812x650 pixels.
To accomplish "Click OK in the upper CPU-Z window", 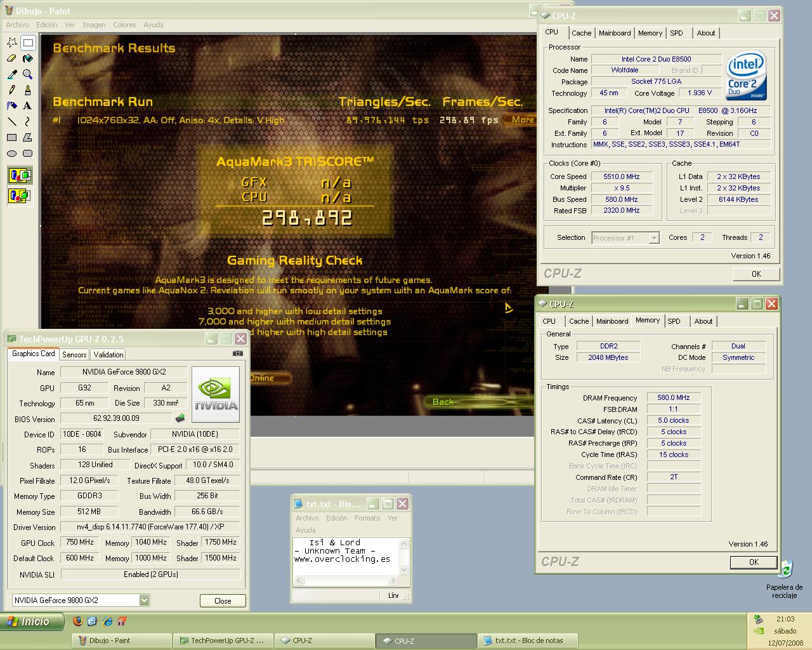I will coord(756,274).
